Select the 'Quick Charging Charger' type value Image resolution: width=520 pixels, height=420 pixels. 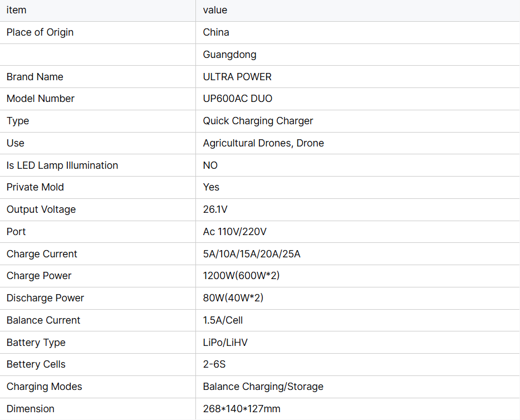coord(258,121)
